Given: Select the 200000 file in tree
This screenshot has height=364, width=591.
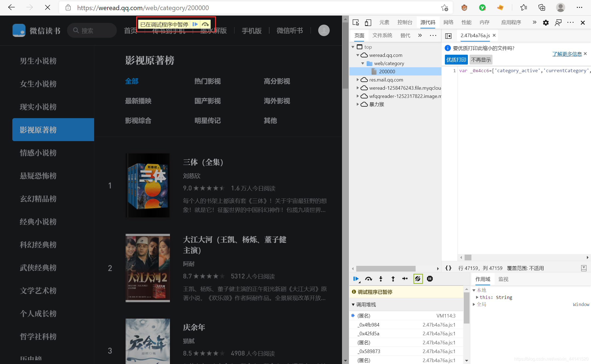Looking at the screenshot, I should pyautogui.click(x=396, y=71).
